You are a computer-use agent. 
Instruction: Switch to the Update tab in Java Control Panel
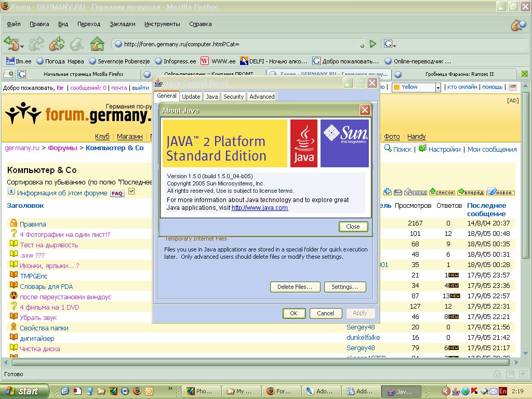click(x=191, y=97)
